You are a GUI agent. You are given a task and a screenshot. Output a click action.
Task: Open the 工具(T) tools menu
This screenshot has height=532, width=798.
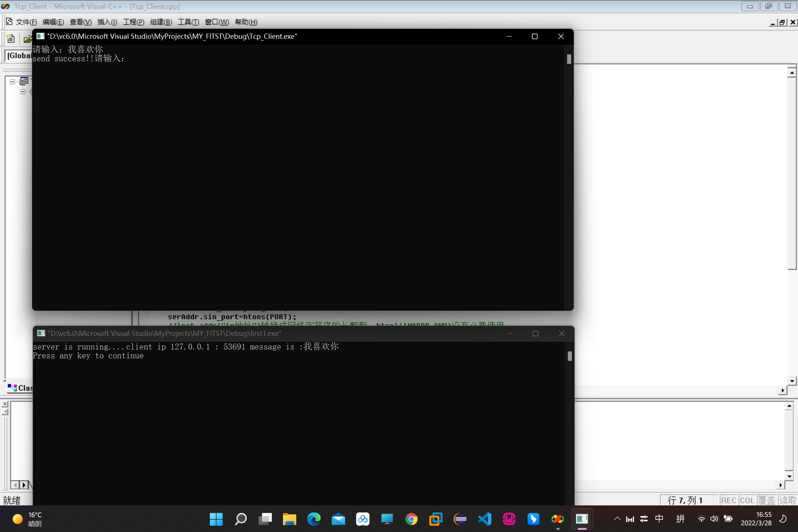188,22
